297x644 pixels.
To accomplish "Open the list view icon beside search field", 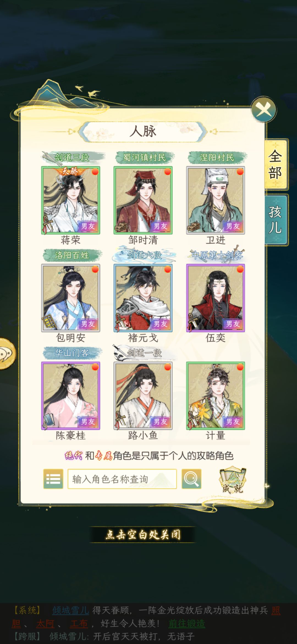I will coord(53,479).
